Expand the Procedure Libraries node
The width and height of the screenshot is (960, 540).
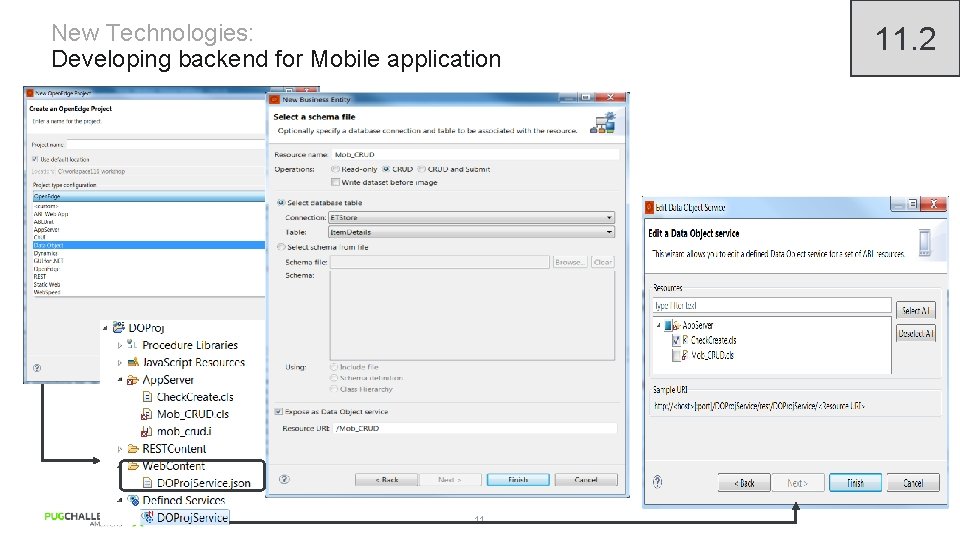119,345
